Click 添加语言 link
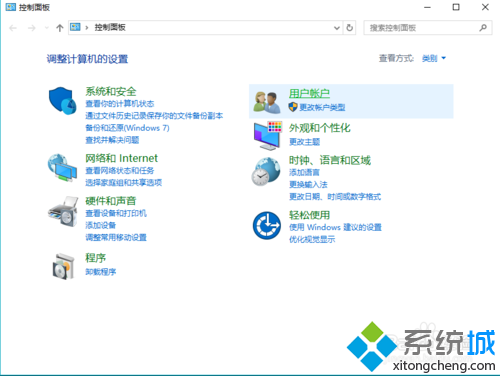500x376 pixels. [x=304, y=172]
